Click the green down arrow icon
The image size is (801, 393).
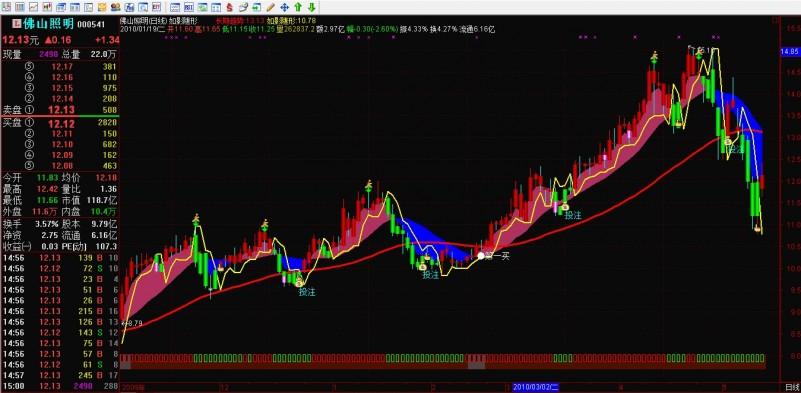(x=311, y=7)
